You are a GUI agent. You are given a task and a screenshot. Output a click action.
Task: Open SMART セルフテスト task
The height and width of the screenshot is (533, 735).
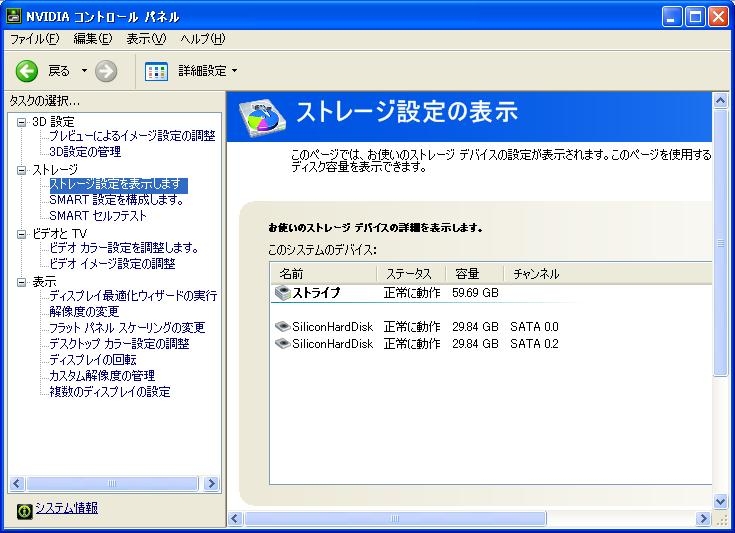coord(98,216)
